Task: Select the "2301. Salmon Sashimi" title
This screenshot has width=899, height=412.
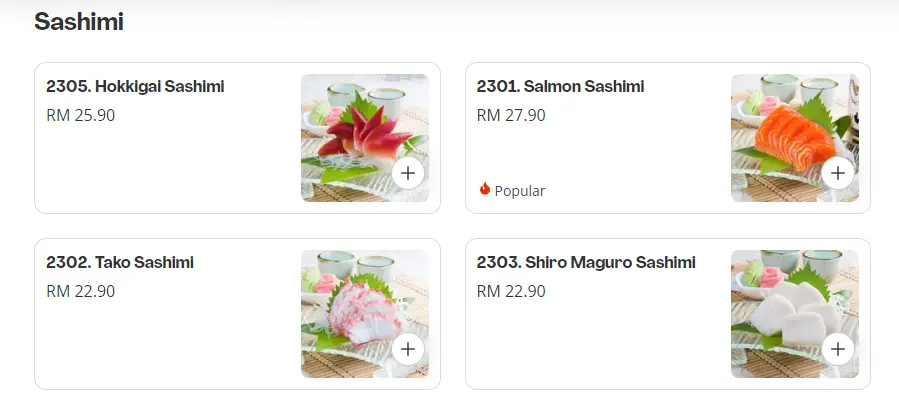Action: click(560, 87)
